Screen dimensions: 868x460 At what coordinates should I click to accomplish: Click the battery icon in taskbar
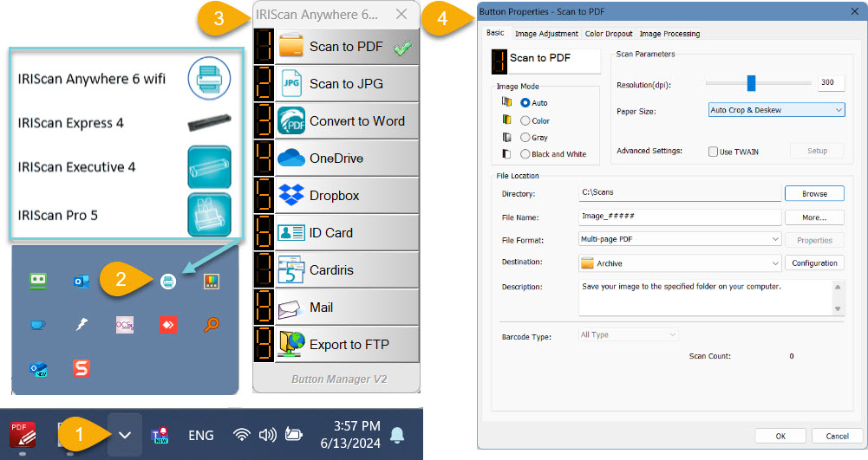[x=293, y=435]
